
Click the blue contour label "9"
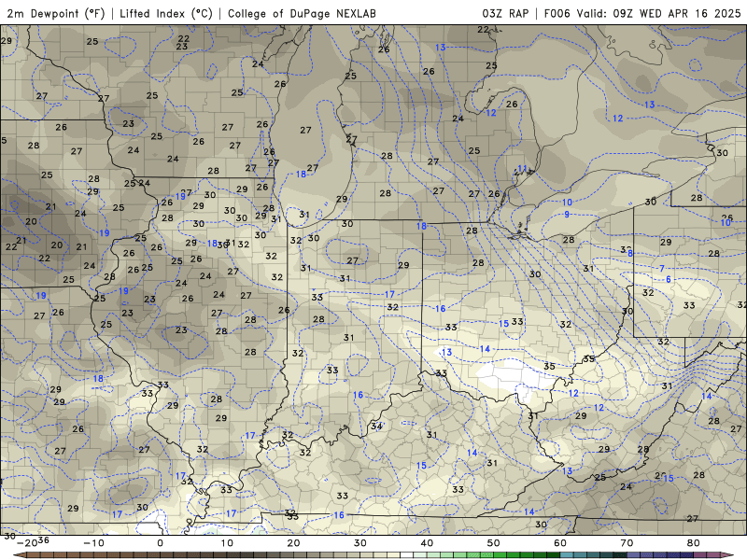click(567, 215)
